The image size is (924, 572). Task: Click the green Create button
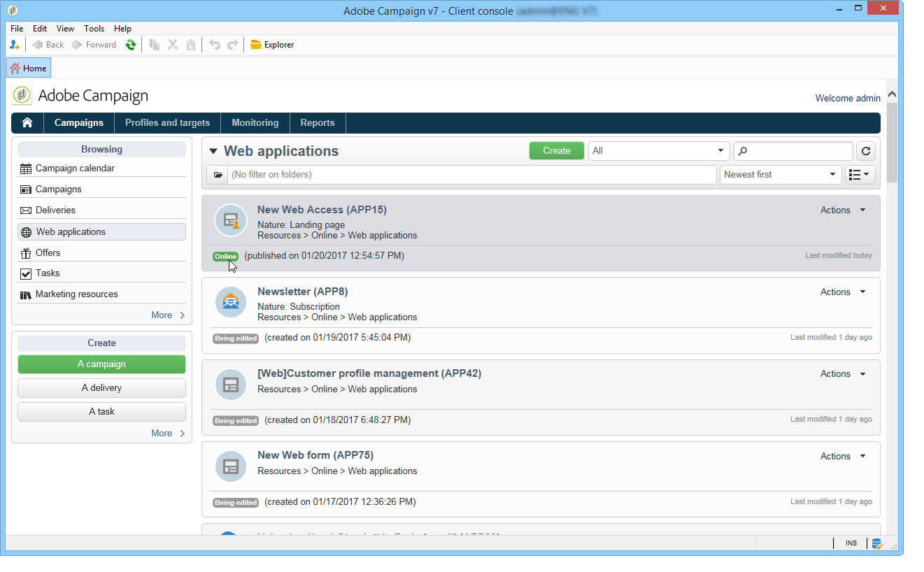pos(557,151)
